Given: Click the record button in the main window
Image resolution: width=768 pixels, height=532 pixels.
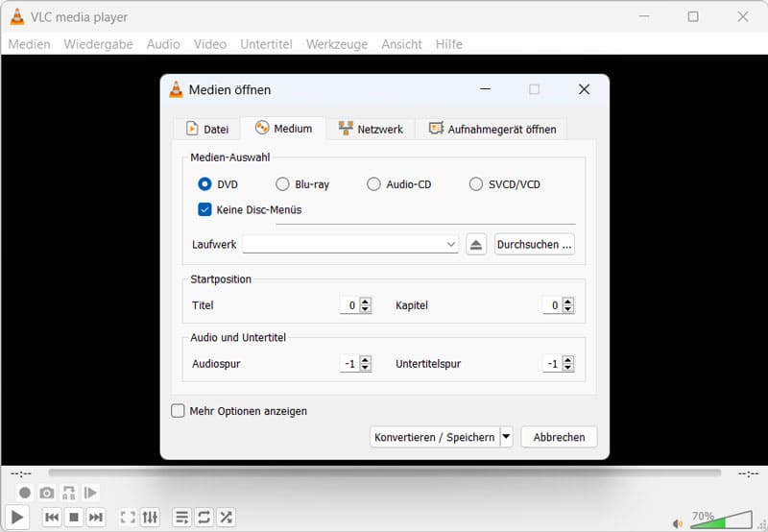Looking at the screenshot, I should (x=25, y=493).
